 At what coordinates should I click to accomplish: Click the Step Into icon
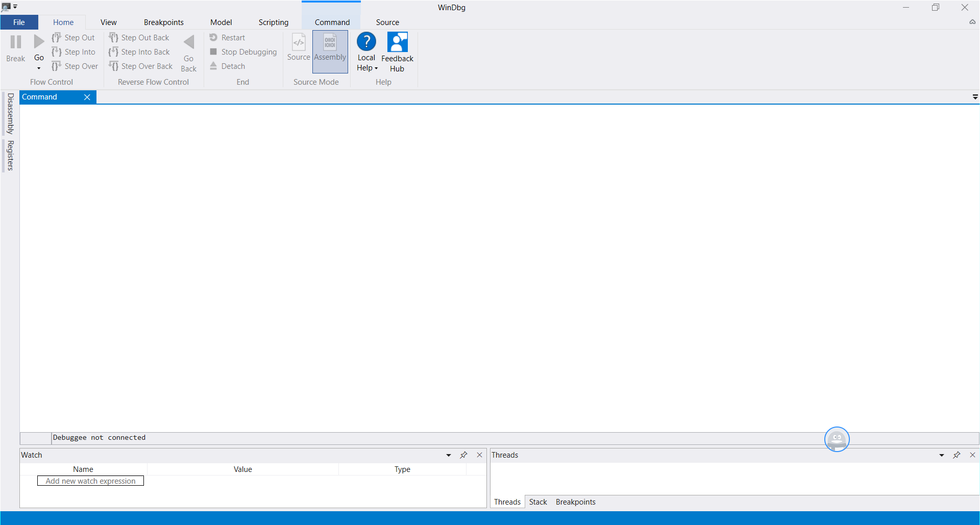[57, 52]
